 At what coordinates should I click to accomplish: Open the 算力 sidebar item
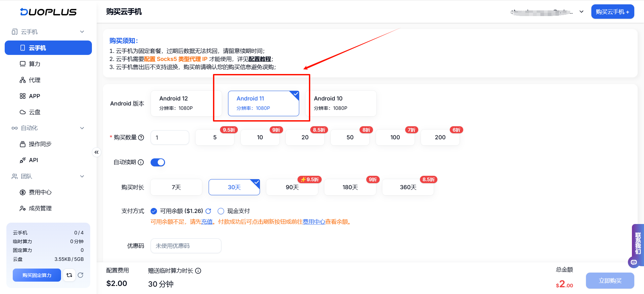pyautogui.click(x=48, y=64)
